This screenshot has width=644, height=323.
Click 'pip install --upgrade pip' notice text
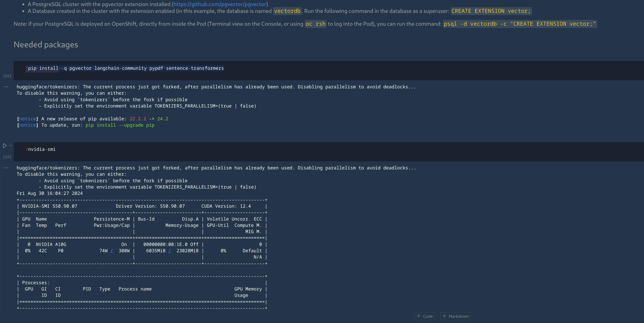click(120, 125)
